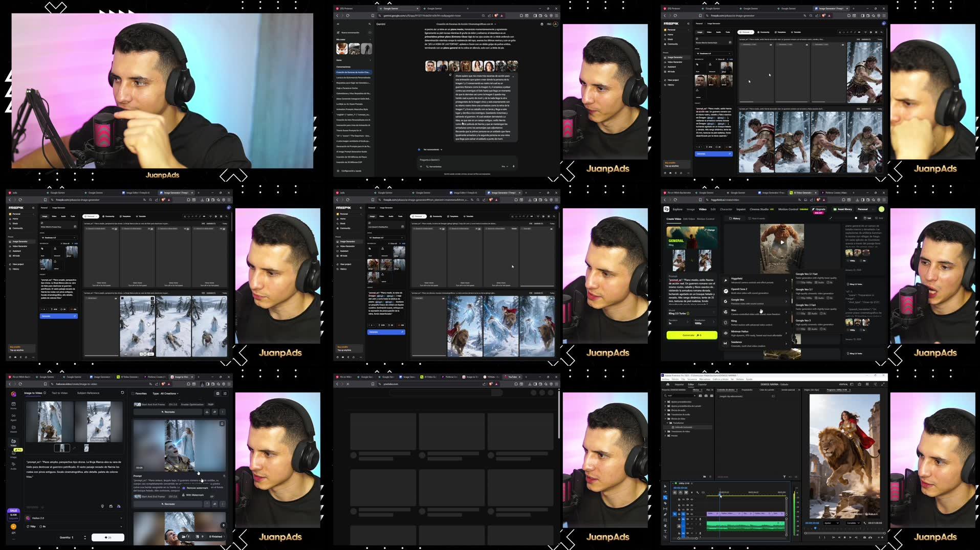Toggle Audio on Google Veo 3.1 Fast

[819, 282]
